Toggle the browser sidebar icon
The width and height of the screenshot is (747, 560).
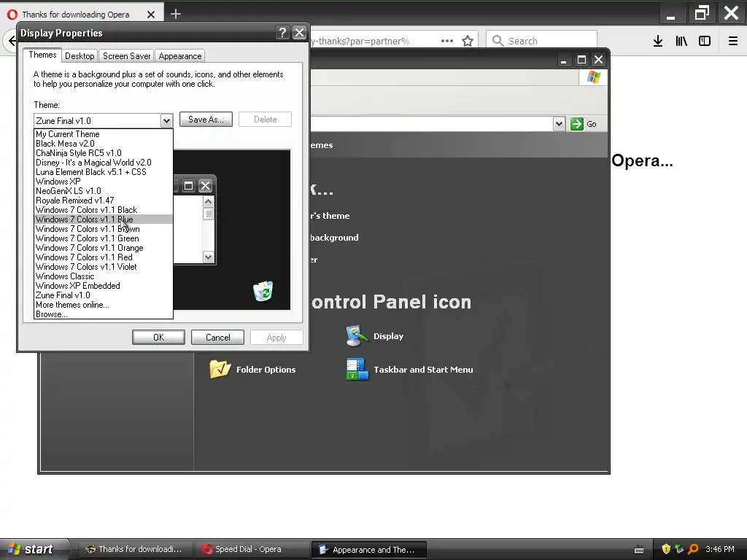click(705, 41)
